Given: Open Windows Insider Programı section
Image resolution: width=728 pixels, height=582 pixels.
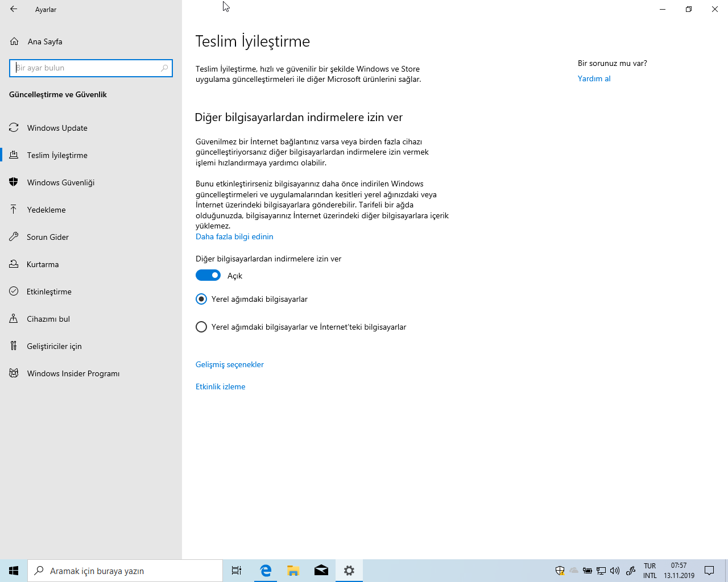Looking at the screenshot, I should [91, 373].
